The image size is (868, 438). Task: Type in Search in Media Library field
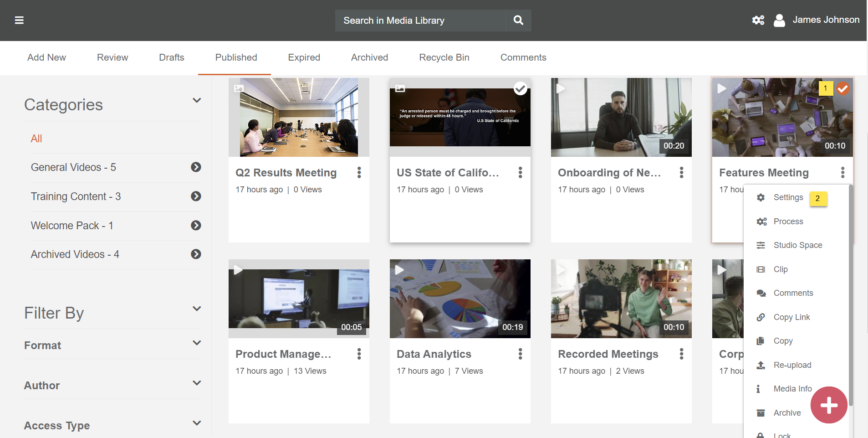pos(420,21)
